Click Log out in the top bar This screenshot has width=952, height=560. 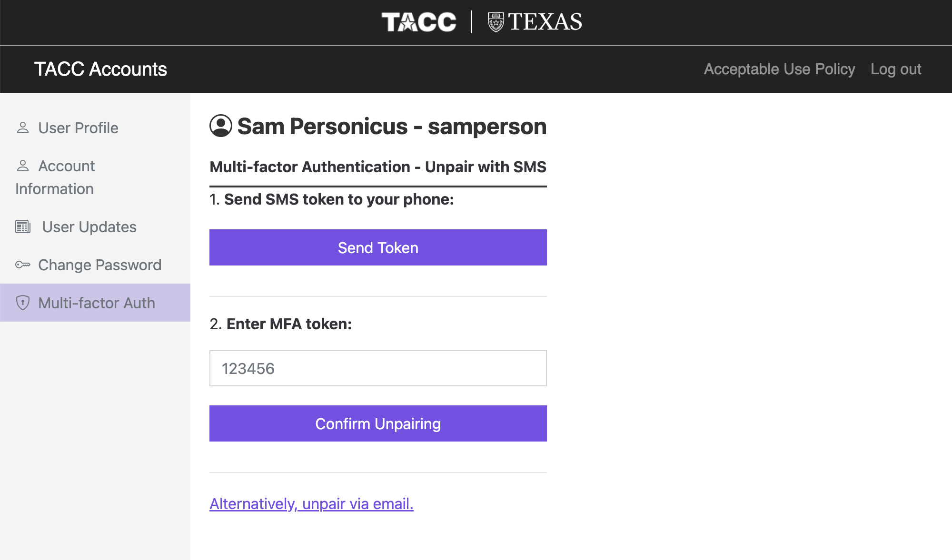pos(896,69)
